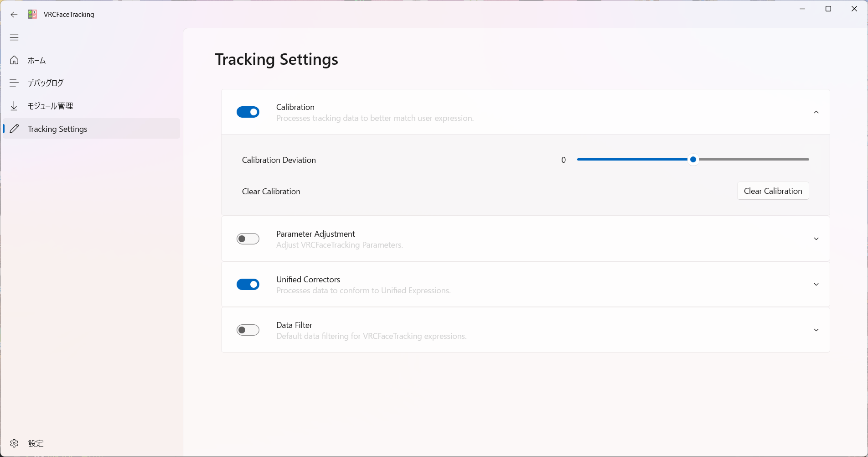Click the pencil Tracking Settings icon

pos(14,129)
